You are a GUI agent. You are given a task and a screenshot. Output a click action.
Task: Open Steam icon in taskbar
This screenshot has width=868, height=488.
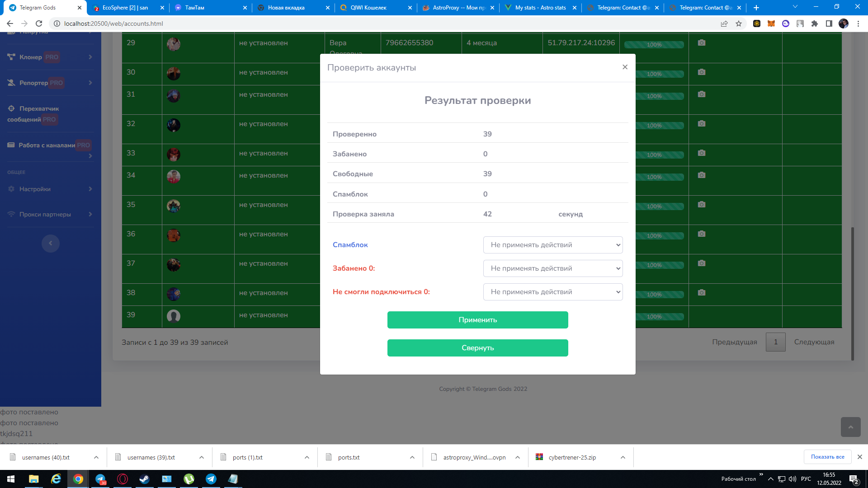click(145, 479)
